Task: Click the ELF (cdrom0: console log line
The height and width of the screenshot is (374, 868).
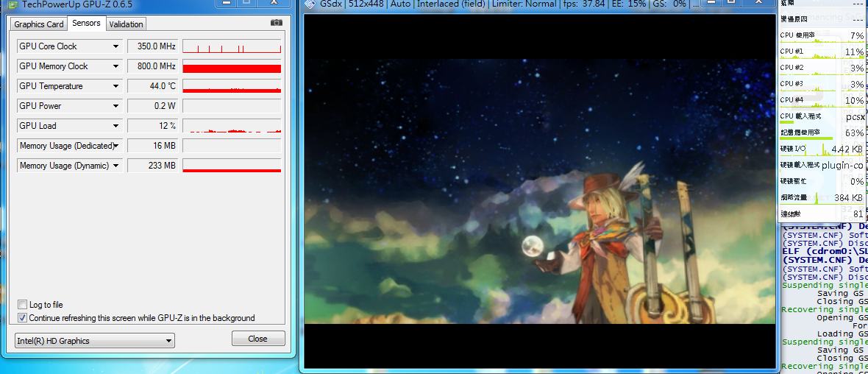Action: [x=825, y=251]
